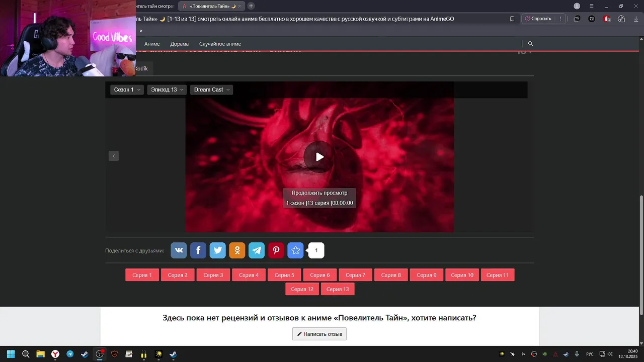Screen dimensions: 644x362
Task: Toggle the РУС input language indicator
Action: coord(590,354)
